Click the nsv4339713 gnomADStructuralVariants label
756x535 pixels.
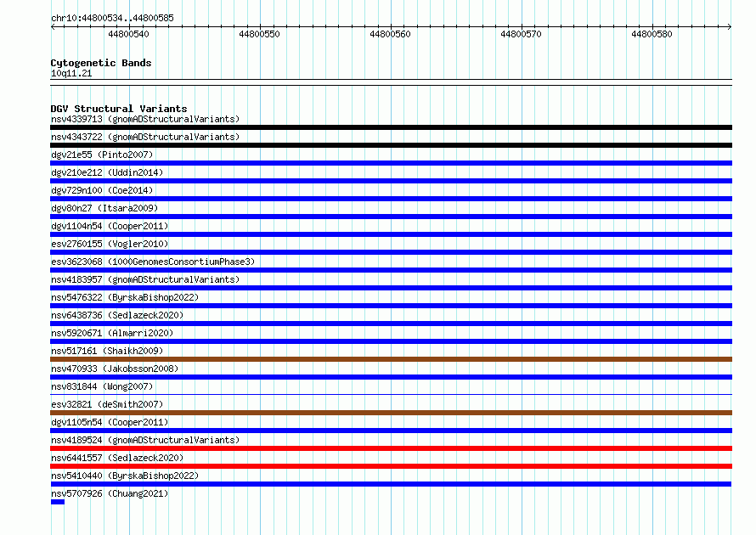coord(145,119)
